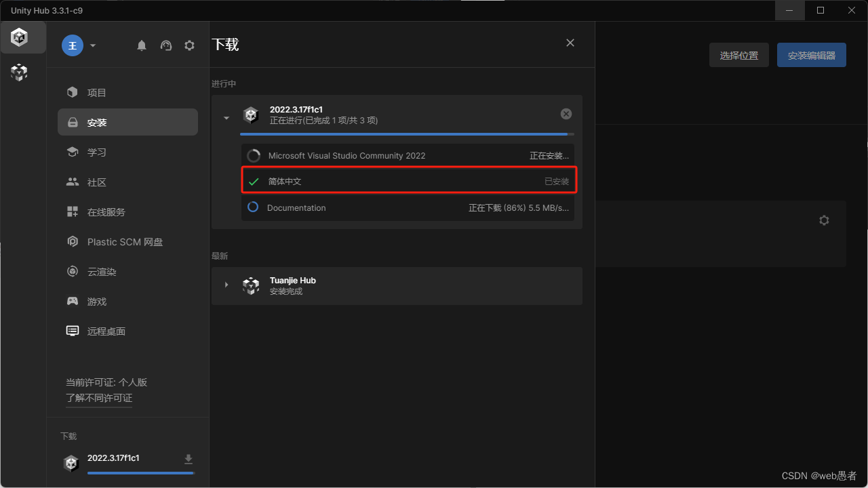Click the 游戏 gamepad icon
This screenshot has height=488, width=868.
pyautogui.click(x=73, y=301)
